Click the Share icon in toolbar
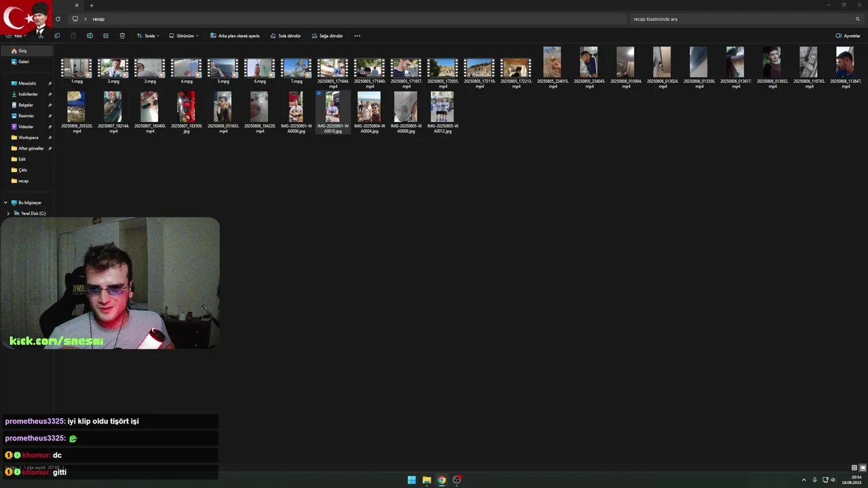Viewport: 868px width, 488px height. (106, 36)
